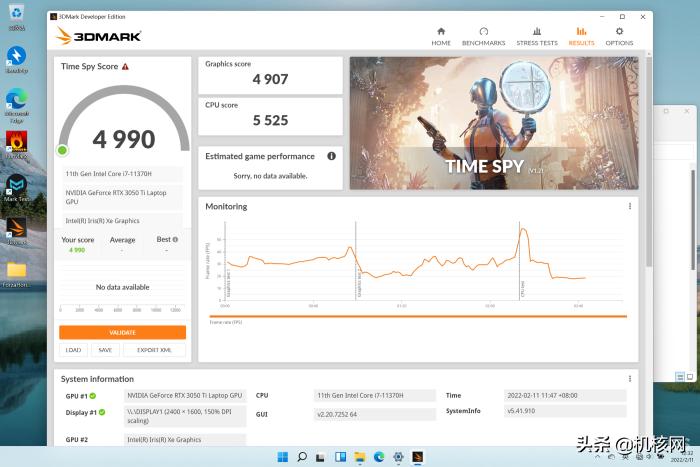Click the SystemInfo value v5.41.910
Image resolution: width=700 pixels, height=467 pixels.
(x=565, y=411)
